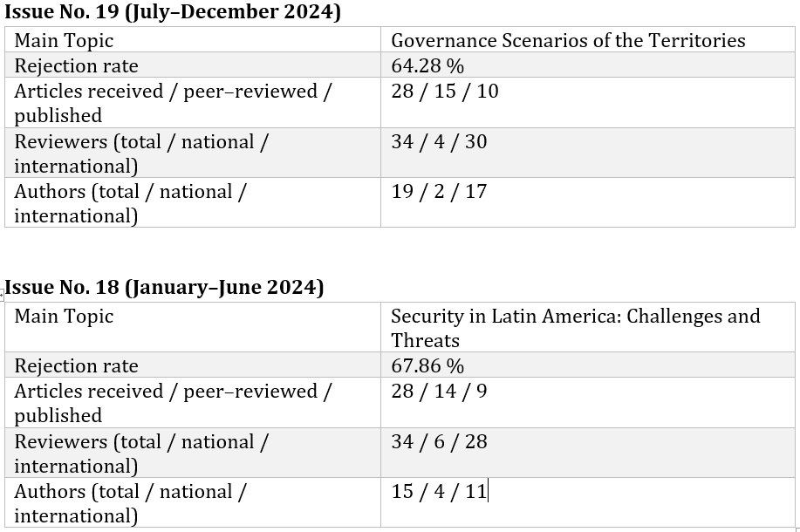
Task: Click the Issue No. 18 heading
Action: 165,287
